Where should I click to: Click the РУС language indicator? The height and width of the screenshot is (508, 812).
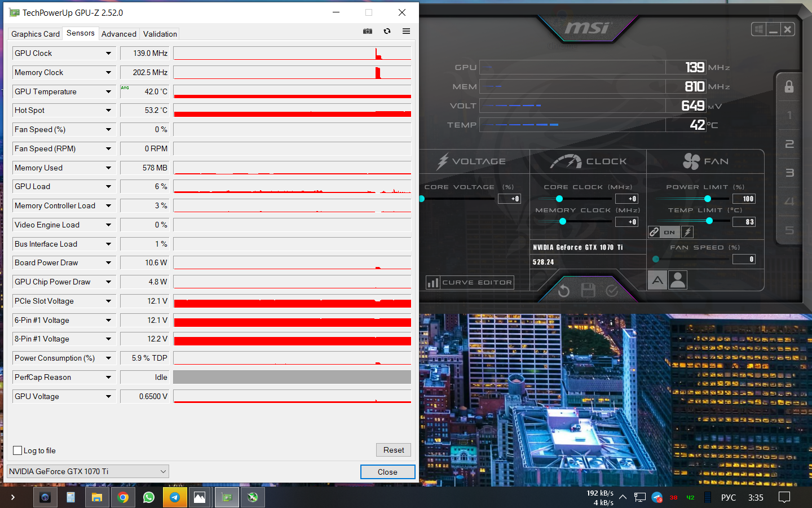click(x=729, y=497)
